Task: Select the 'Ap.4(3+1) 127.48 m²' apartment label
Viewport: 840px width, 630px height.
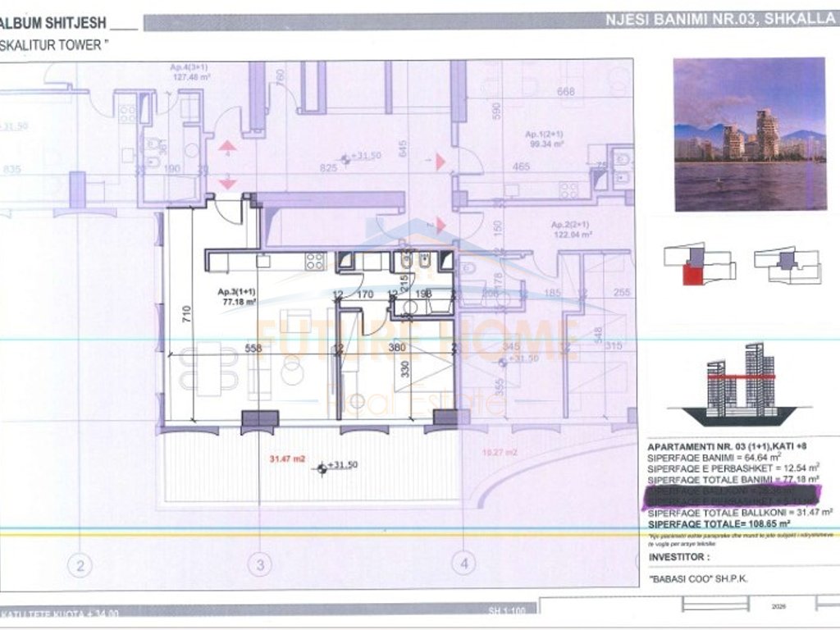Action: point(190,72)
